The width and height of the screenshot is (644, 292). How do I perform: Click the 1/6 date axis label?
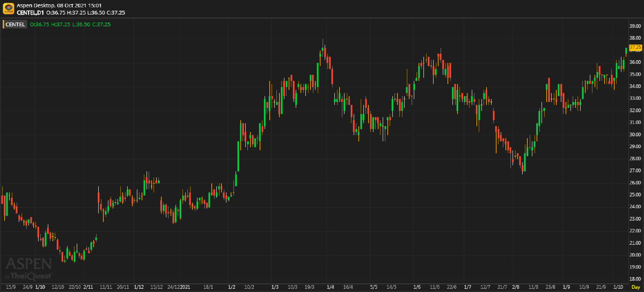pyautogui.click(x=418, y=287)
